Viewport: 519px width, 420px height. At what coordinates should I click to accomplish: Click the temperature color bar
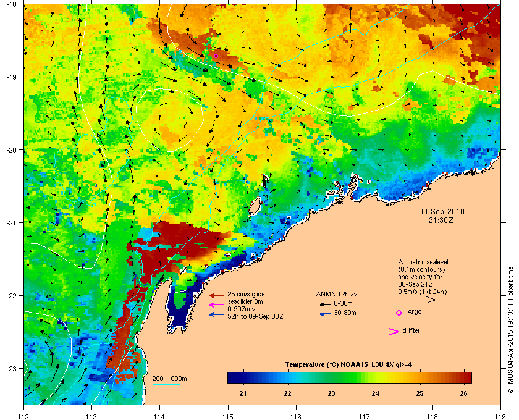click(x=350, y=377)
